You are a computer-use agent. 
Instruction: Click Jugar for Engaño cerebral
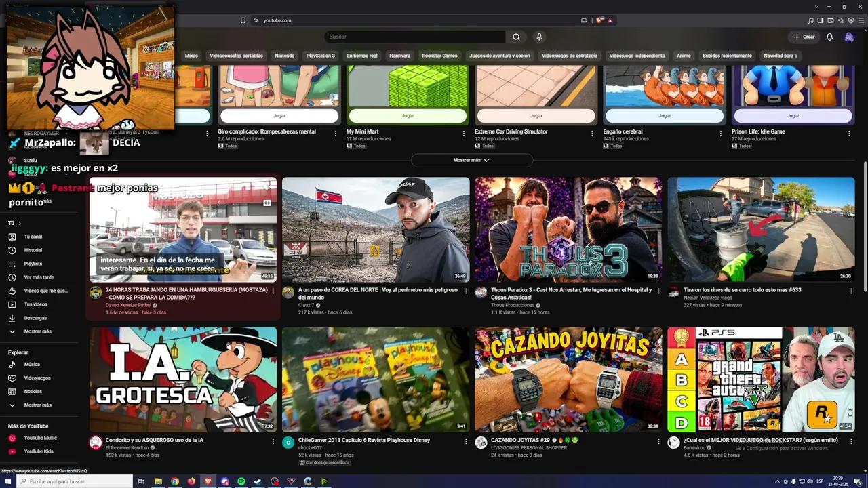(x=665, y=115)
